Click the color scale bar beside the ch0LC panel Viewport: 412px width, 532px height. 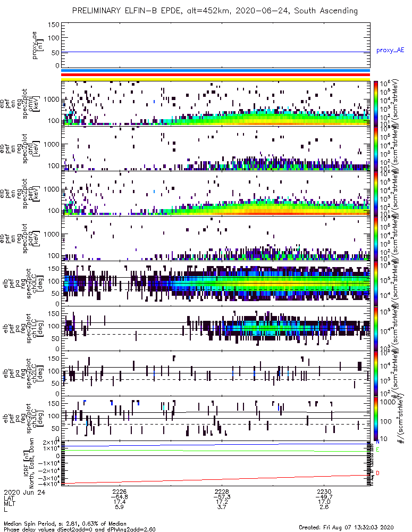coord(376,284)
